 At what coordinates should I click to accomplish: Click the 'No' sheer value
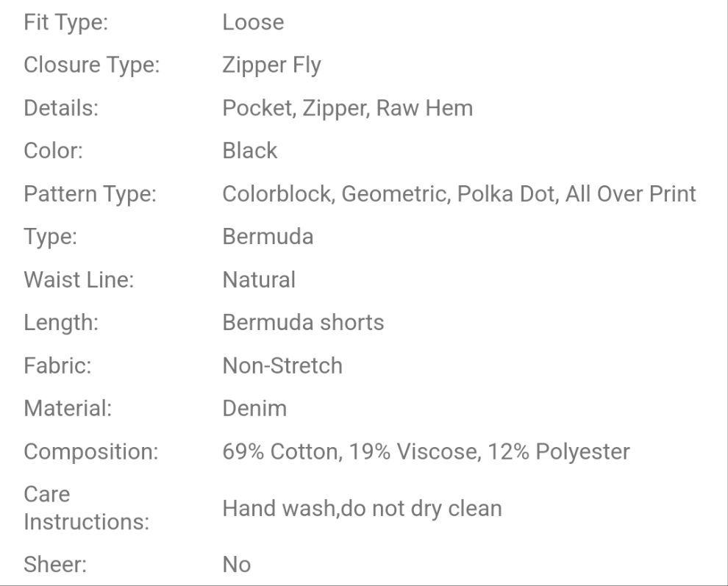(x=237, y=565)
